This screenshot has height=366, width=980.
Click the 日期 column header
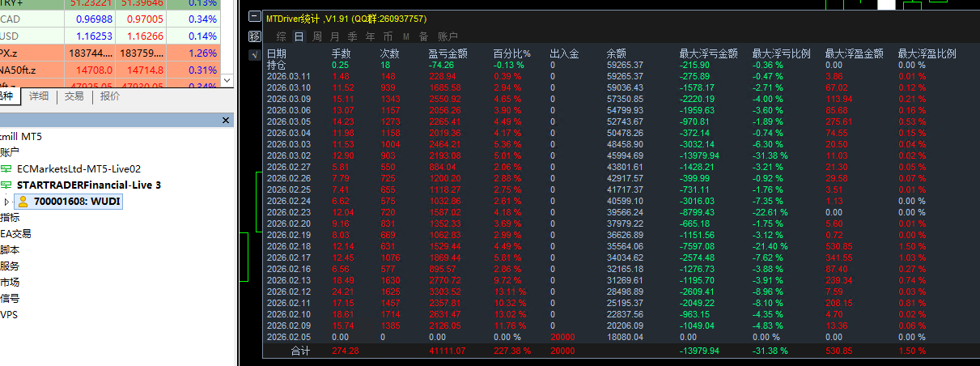coord(277,53)
